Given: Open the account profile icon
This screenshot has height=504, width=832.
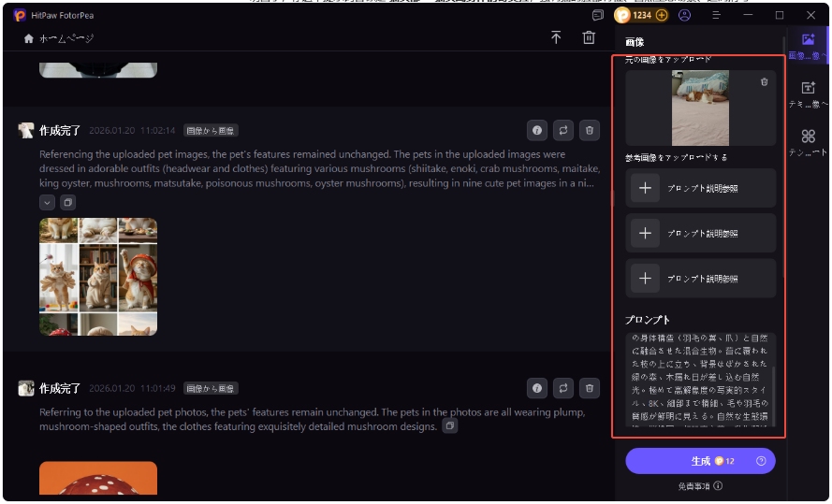Looking at the screenshot, I should (x=685, y=15).
